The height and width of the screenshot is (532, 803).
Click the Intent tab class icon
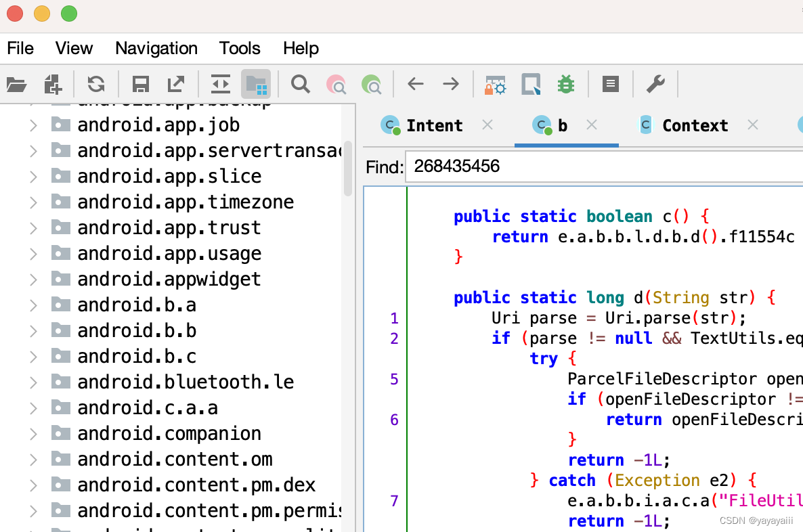pyautogui.click(x=390, y=125)
